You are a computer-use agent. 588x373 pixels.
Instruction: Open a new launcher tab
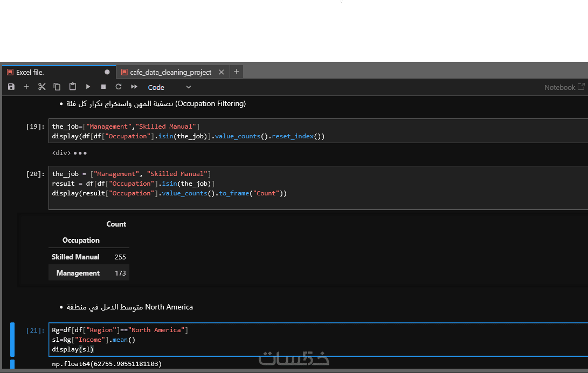click(237, 72)
